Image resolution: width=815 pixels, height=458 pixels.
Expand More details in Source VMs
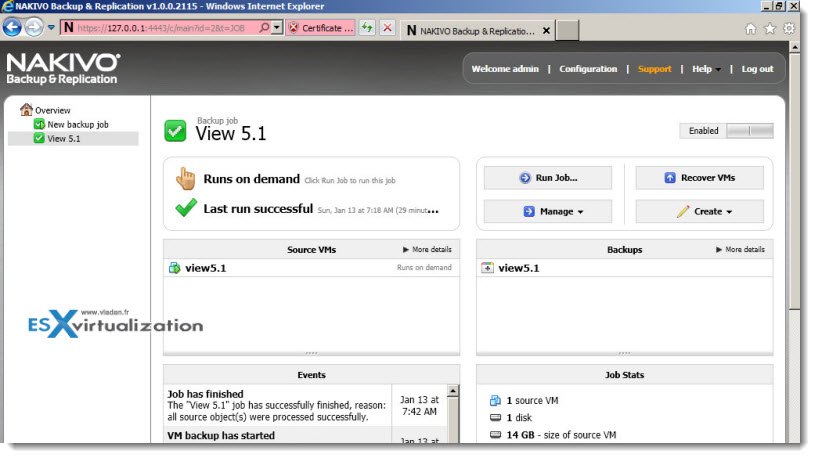[x=427, y=250]
